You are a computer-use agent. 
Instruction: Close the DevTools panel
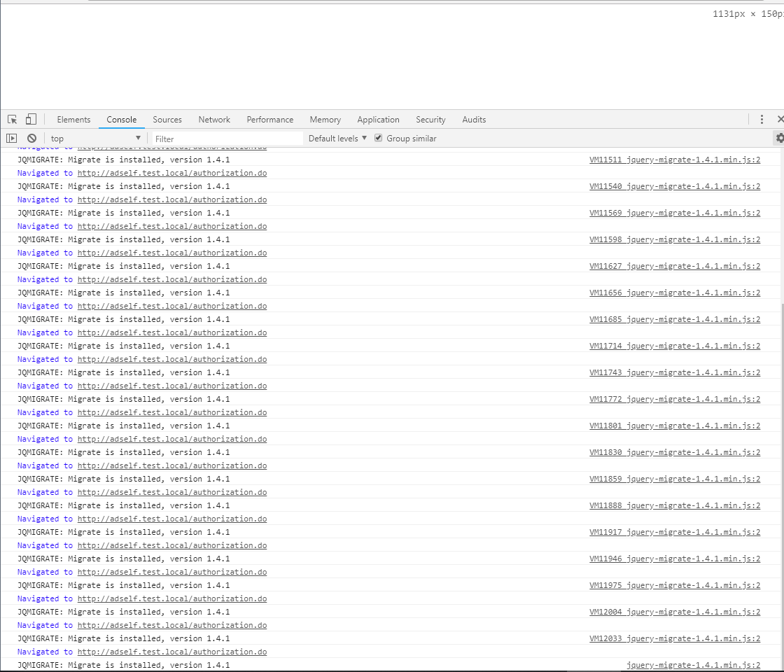pyautogui.click(x=780, y=120)
